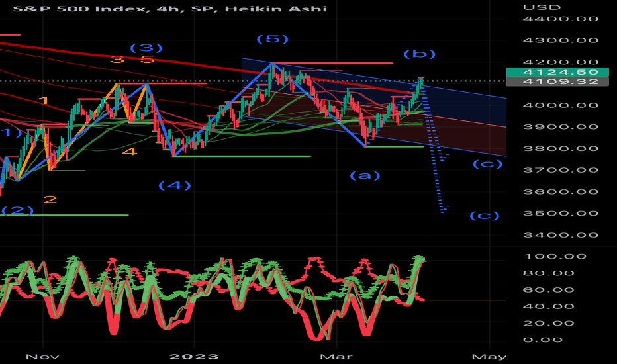Click the S&P 500 Index chart title
Viewport: 617px width, 364px height.
[x=170, y=8]
